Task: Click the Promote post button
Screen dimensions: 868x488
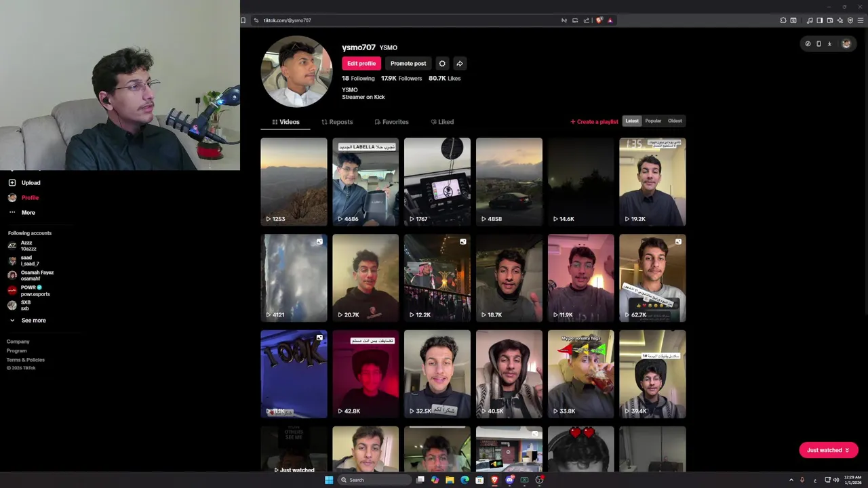Action: (x=408, y=64)
